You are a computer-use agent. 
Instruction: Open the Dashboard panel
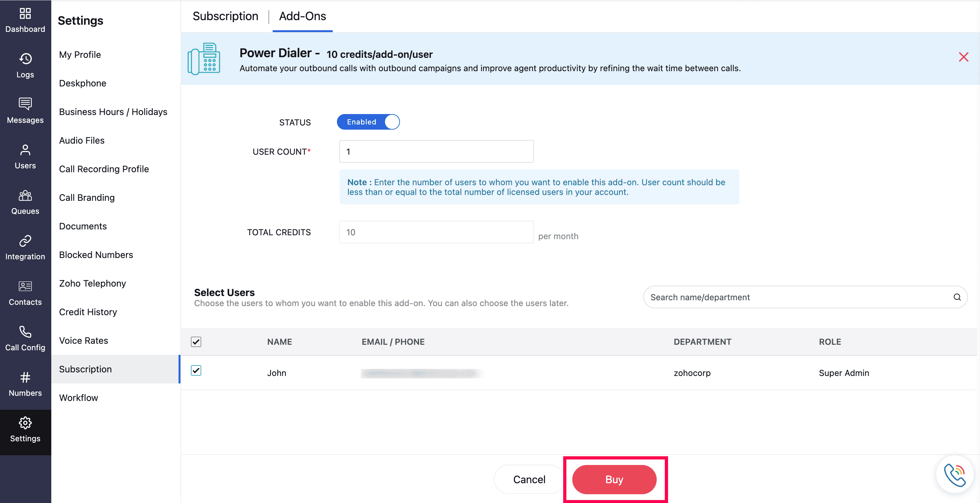25,20
